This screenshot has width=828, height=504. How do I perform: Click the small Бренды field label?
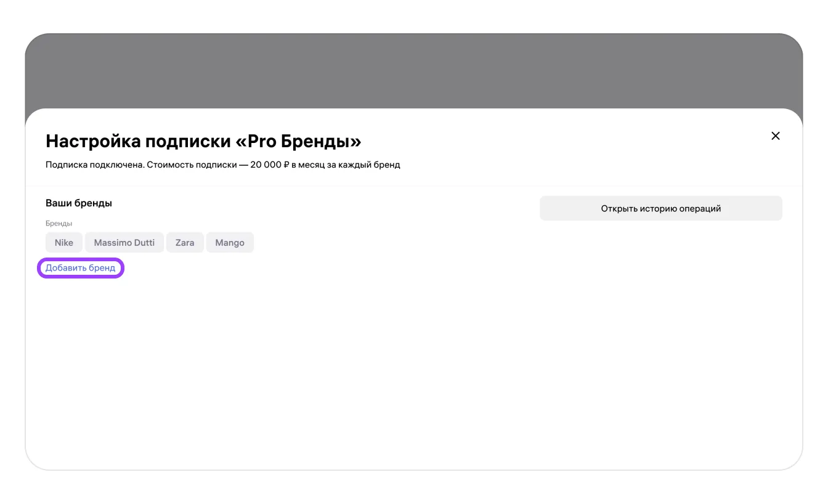click(x=59, y=224)
